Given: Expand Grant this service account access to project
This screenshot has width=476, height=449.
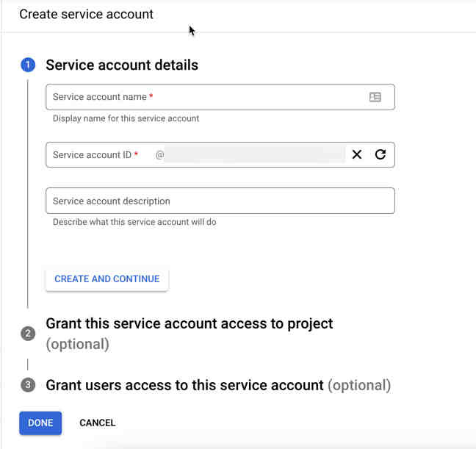Looking at the screenshot, I should (x=189, y=324).
